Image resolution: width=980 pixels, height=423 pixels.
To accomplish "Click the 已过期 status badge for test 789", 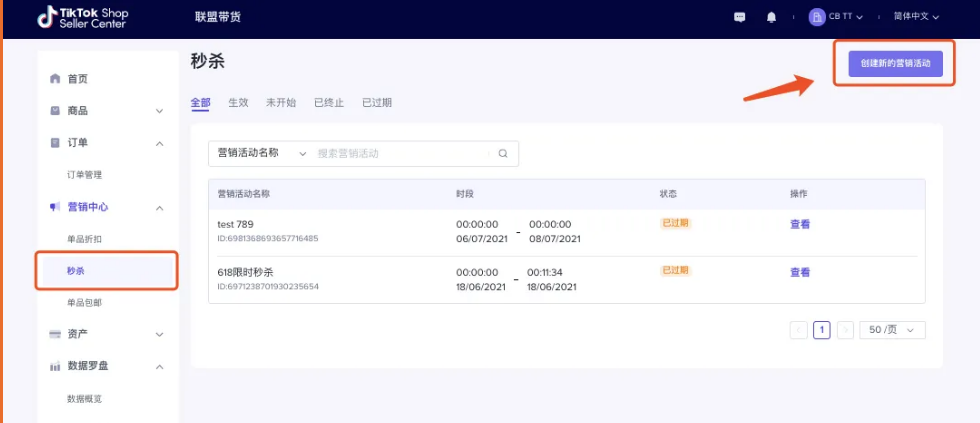I will 676,223.
